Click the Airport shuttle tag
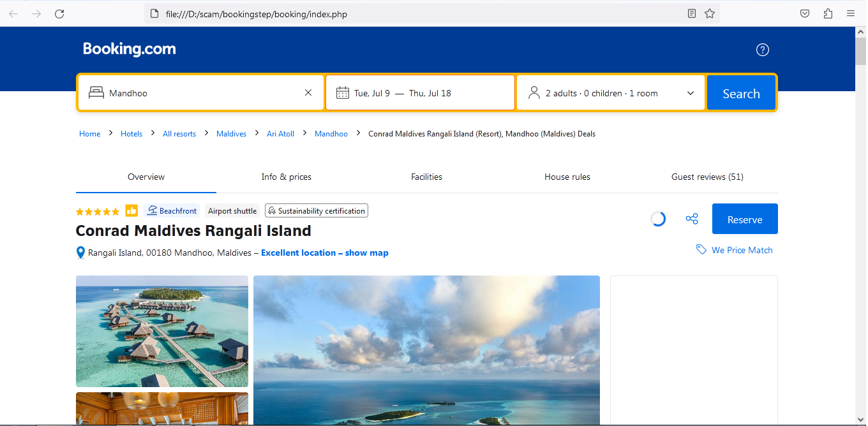This screenshot has height=426, width=868. click(232, 211)
